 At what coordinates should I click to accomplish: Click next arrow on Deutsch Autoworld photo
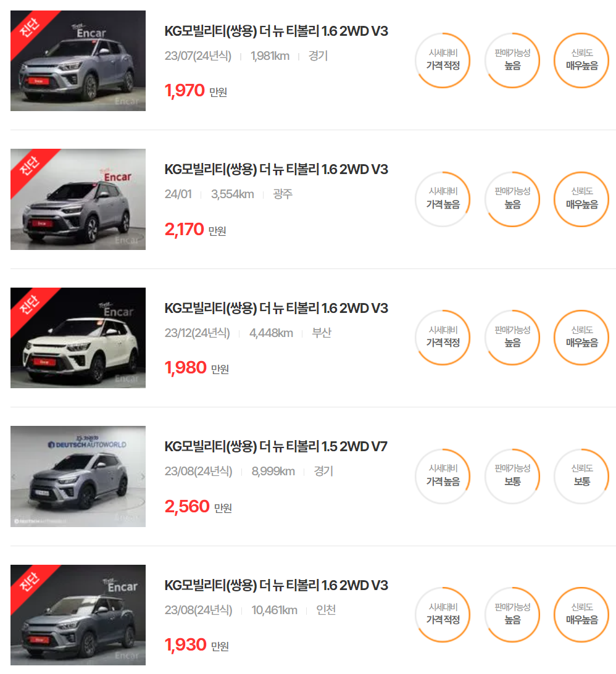(x=143, y=476)
